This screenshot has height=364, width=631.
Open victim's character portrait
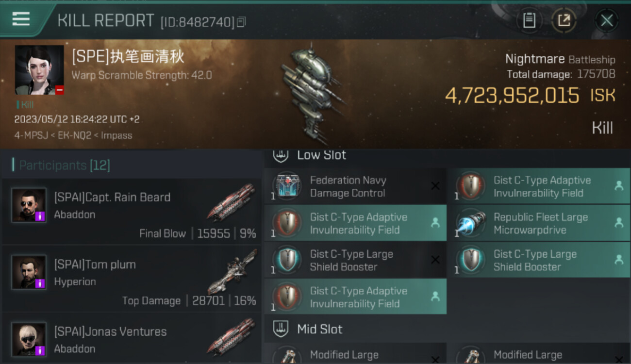[39, 70]
